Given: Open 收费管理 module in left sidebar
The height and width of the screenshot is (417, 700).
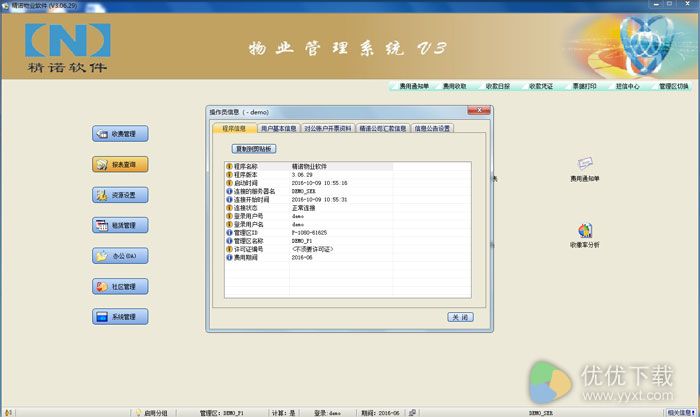Looking at the screenshot, I should coord(120,134).
